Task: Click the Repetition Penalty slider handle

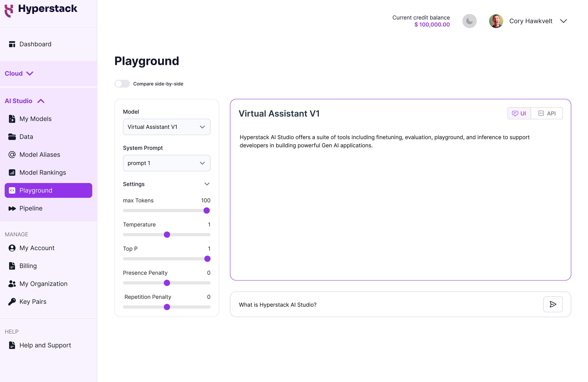Action: tap(167, 307)
